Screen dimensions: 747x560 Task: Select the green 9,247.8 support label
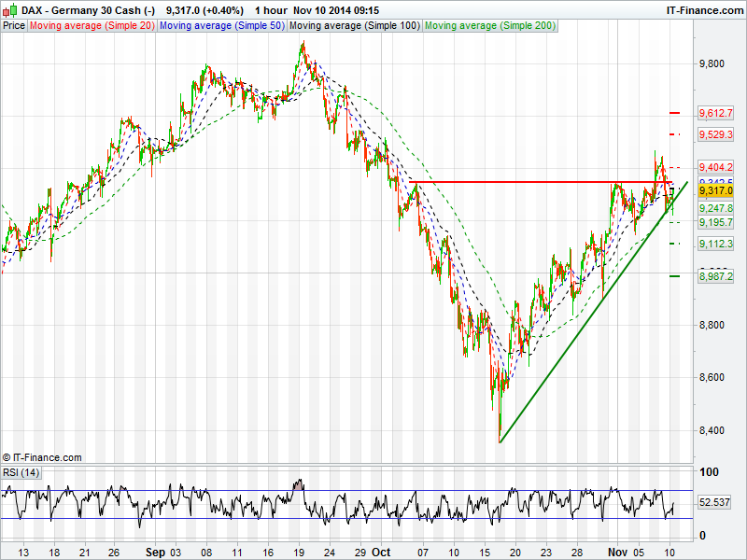(716, 208)
